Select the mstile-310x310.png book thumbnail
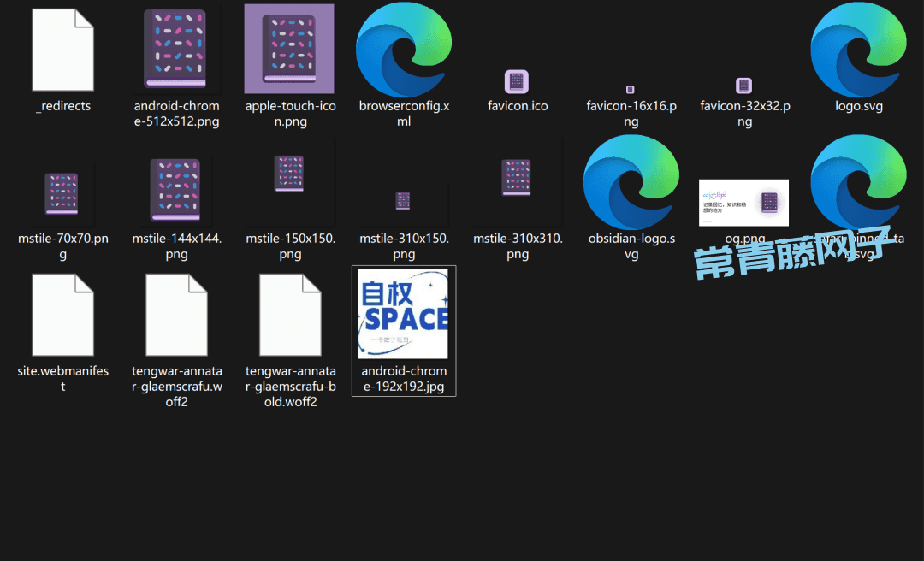 (516, 177)
